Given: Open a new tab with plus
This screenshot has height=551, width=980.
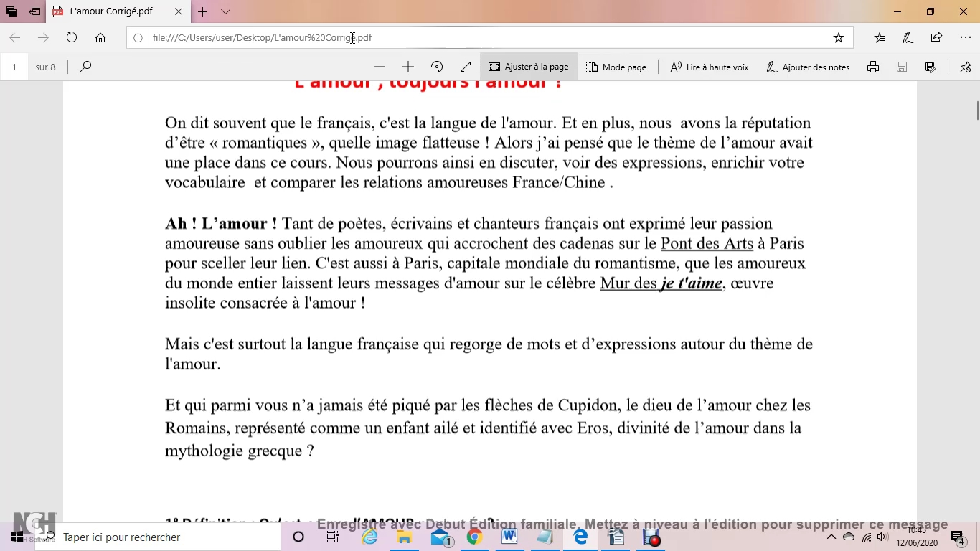Looking at the screenshot, I should 203,11.
